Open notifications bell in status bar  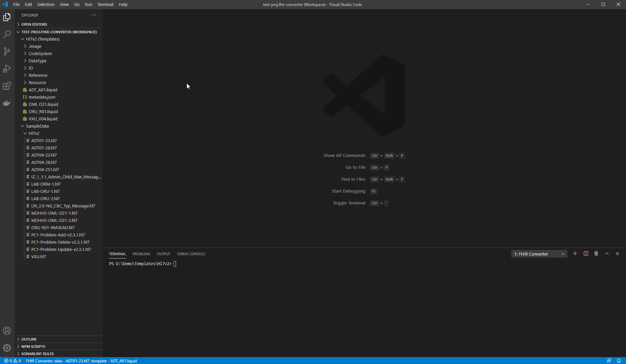click(x=619, y=361)
